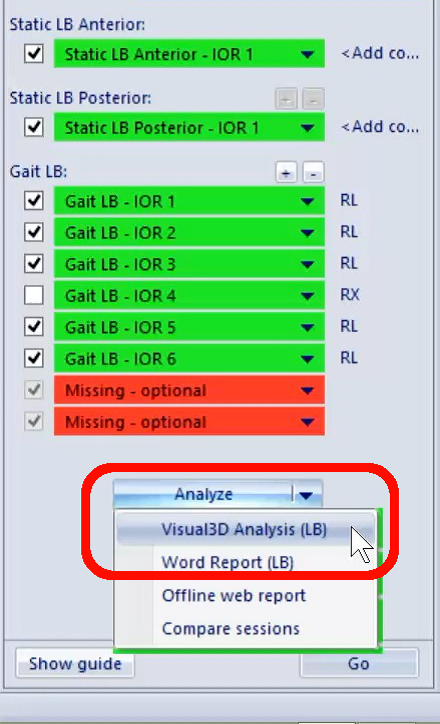
Task: Click the Static LB Posterior minus button
Action: (x=313, y=99)
